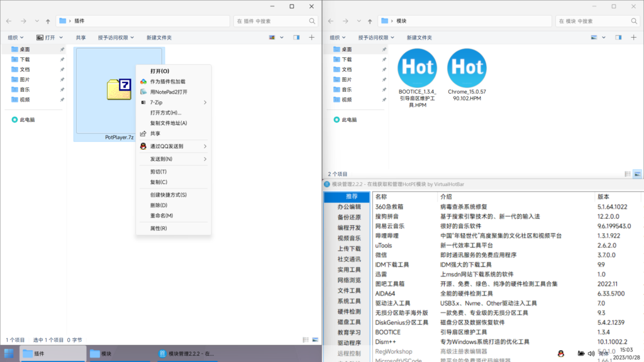
Task: Go up one folder level in 插件 window
Action: pos(48,21)
